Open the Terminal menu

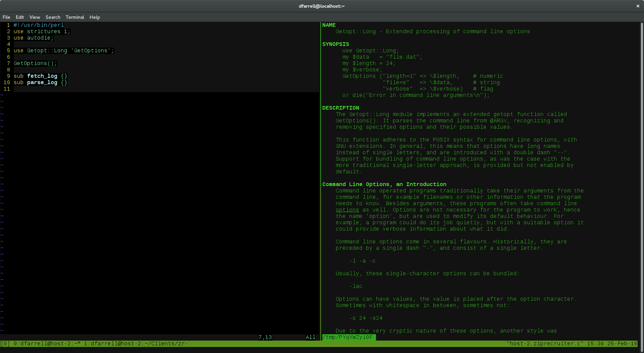(75, 17)
